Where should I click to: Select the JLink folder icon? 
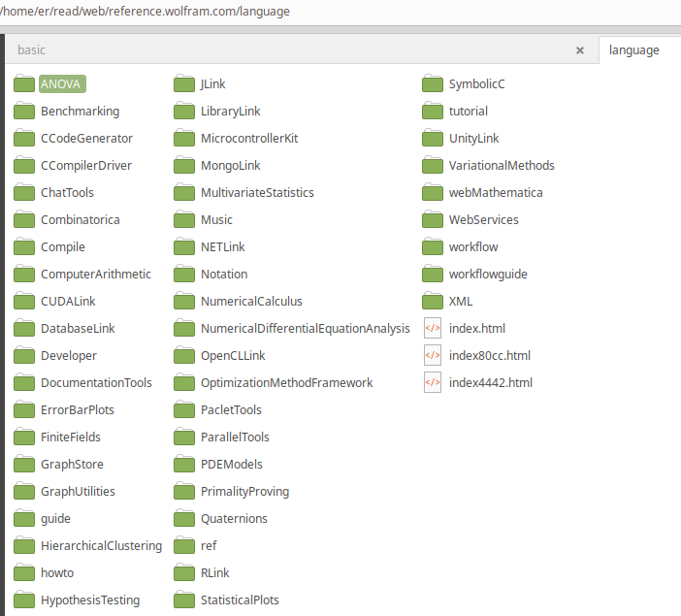click(x=184, y=83)
